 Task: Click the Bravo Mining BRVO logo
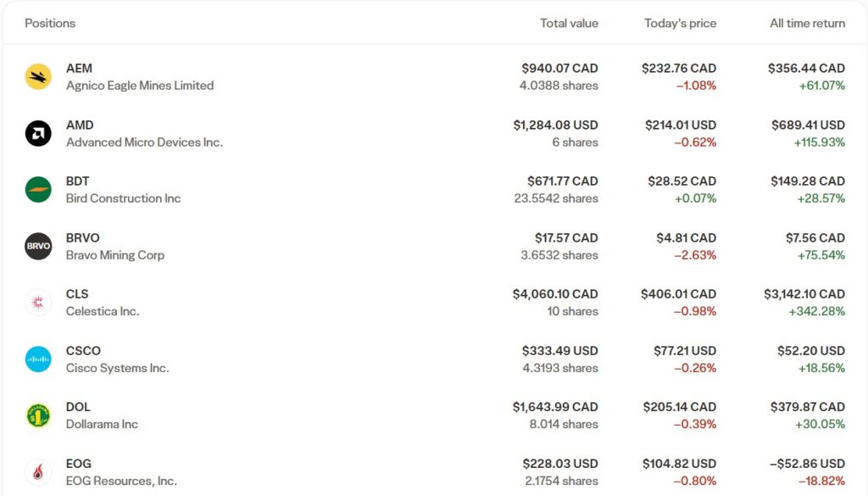(x=38, y=246)
